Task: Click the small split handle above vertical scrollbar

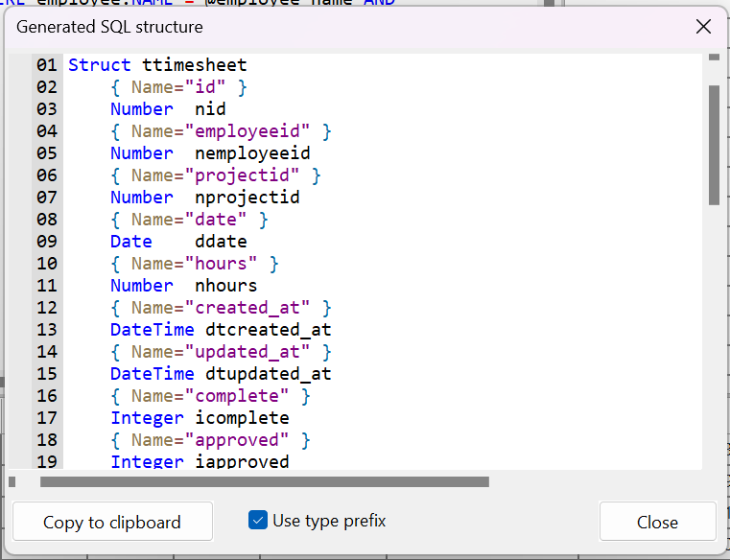Action: (714, 58)
